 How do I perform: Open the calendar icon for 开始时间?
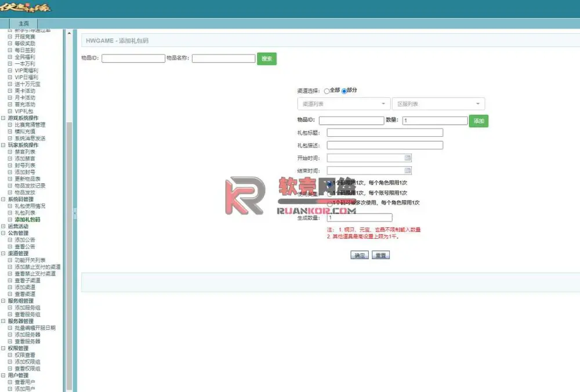tap(407, 158)
